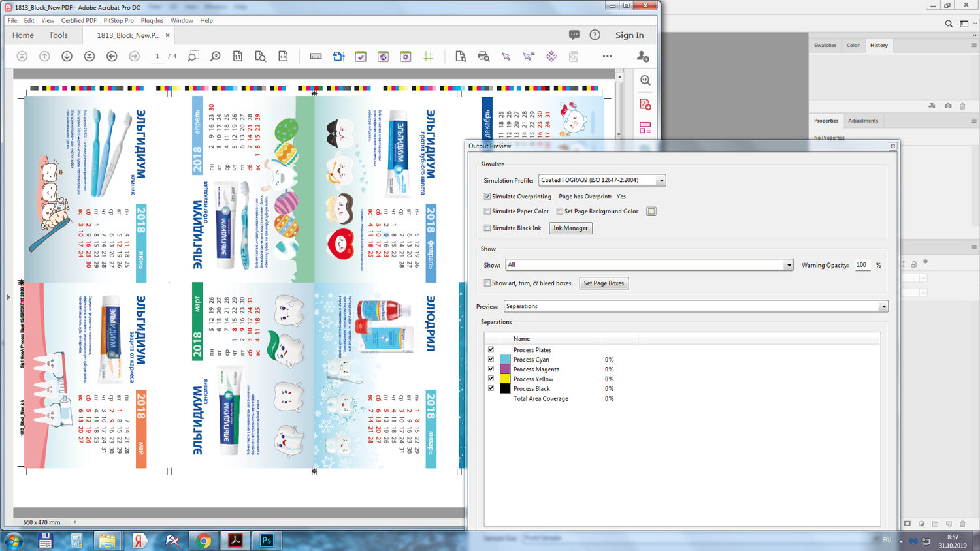
Task: Click the Process Cyan color swatch
Action: (x=505, y=359)
